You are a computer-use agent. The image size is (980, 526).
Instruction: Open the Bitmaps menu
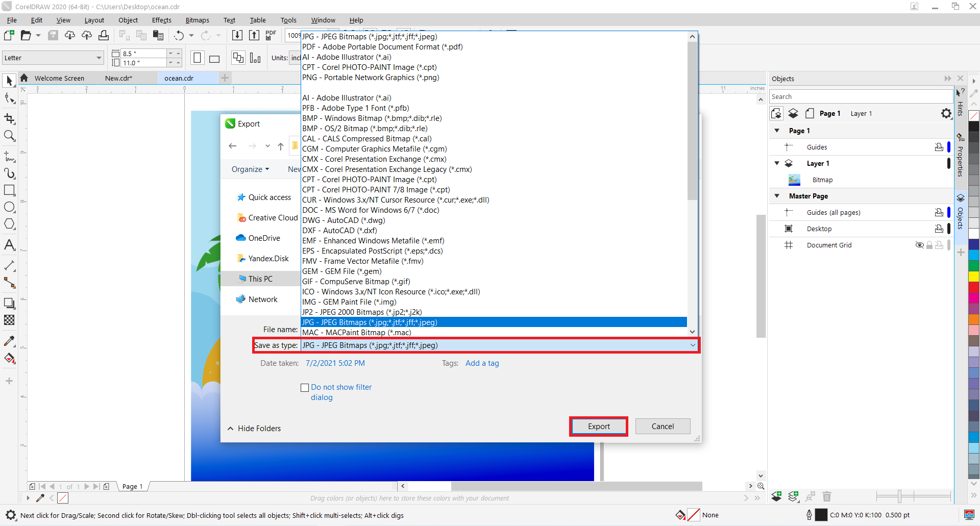tap(197, 20)
